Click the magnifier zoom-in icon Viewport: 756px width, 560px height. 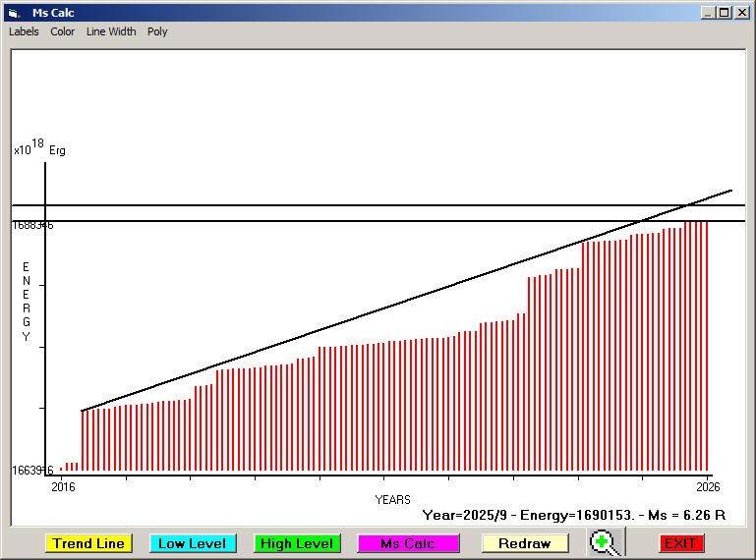[x=607, y=542]
